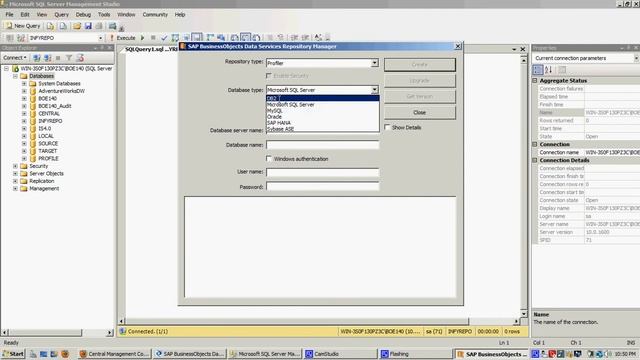Select the CENTRAL database in tree

click(49, 113)
